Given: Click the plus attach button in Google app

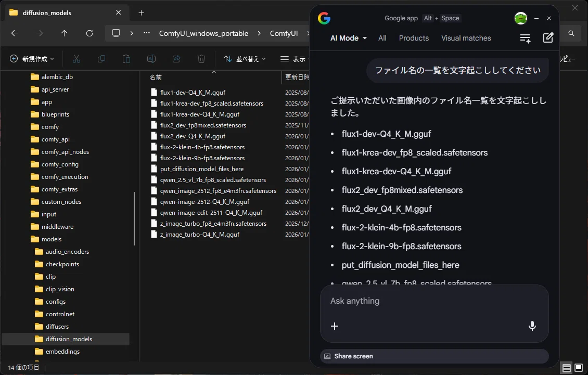Looking at the screenshot, I should tap(335, 326).
